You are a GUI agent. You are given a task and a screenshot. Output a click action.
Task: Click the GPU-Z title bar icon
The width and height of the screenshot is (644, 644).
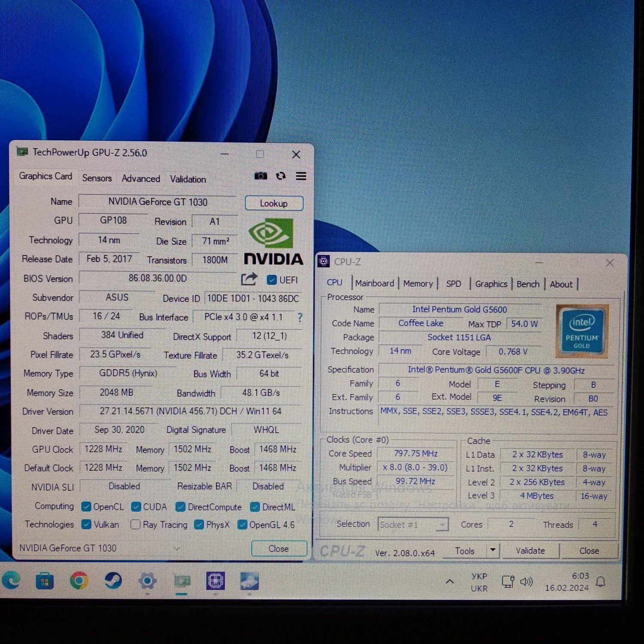[x=22, y=152]
